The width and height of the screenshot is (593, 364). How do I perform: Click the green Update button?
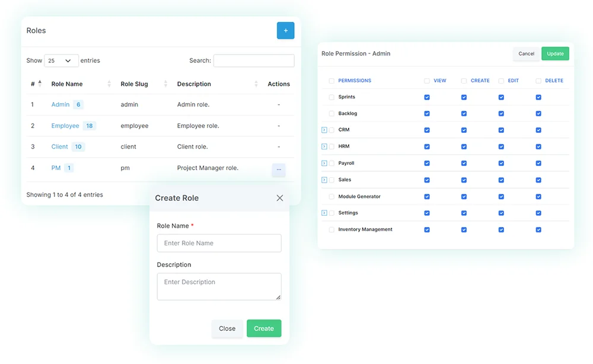pos(555,53)
